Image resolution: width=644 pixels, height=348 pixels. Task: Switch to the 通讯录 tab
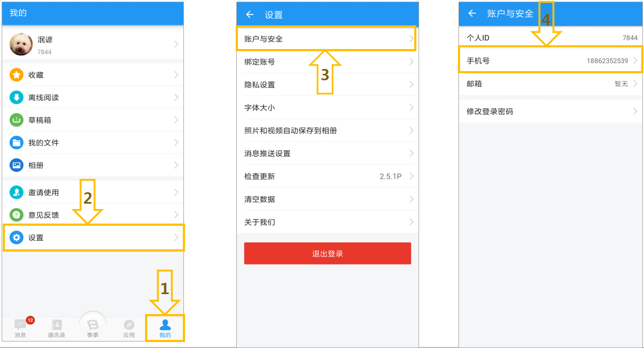pos(56,328)
